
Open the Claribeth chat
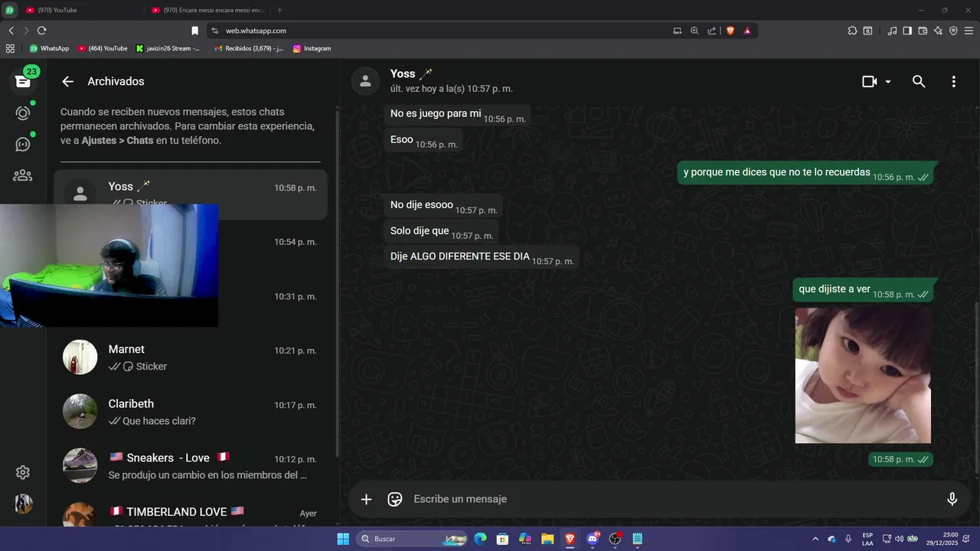click(191, 412)
